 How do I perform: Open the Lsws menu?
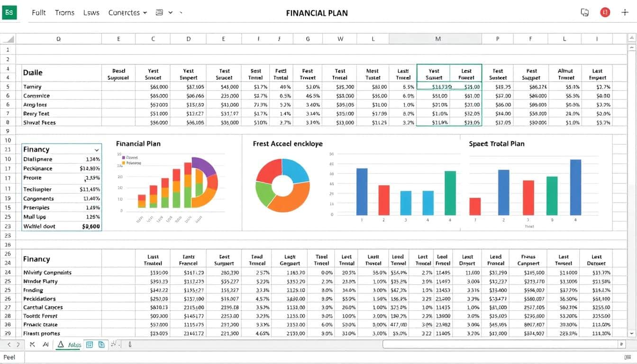(91, 13)
